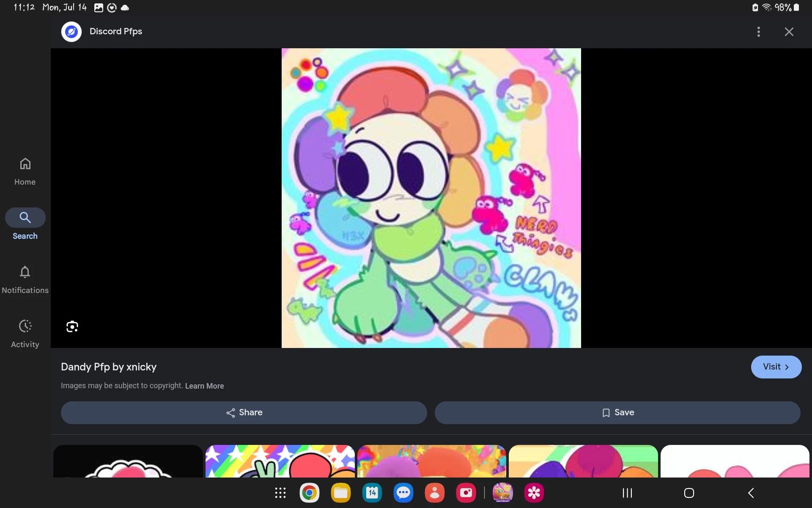Tap the recent apps navigation button
Screen dimensions: 812x508
(x=627, y=493)
